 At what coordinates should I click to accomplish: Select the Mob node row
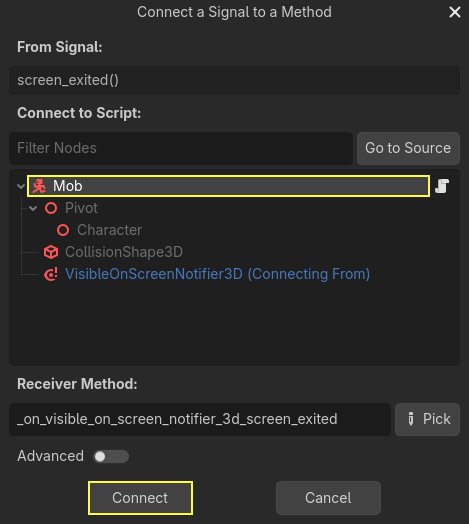[229, 186]
